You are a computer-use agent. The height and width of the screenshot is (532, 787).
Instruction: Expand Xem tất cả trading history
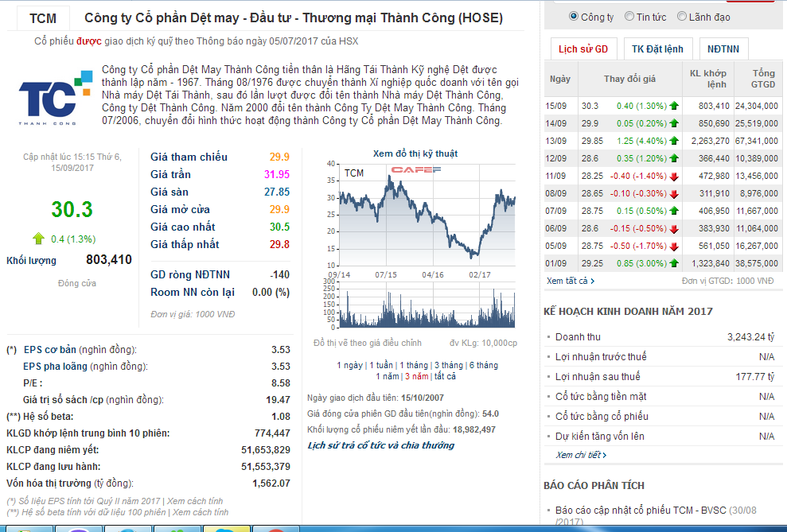pos(571,281)
